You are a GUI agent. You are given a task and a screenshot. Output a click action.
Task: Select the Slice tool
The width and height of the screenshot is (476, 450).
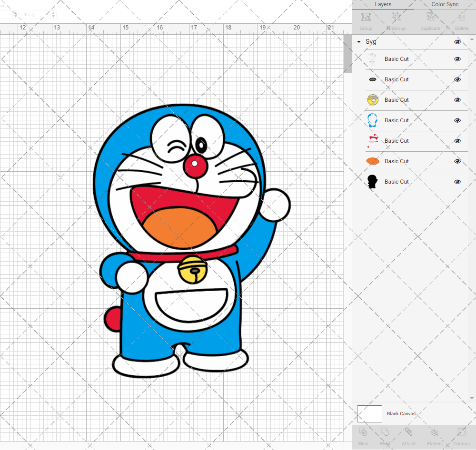point(363,435)
